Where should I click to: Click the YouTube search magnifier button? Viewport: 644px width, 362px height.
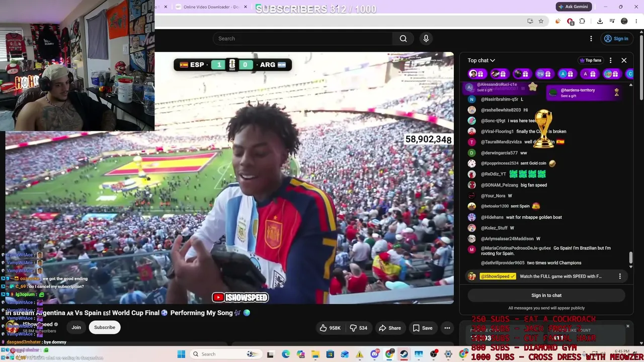click(403, 39)
